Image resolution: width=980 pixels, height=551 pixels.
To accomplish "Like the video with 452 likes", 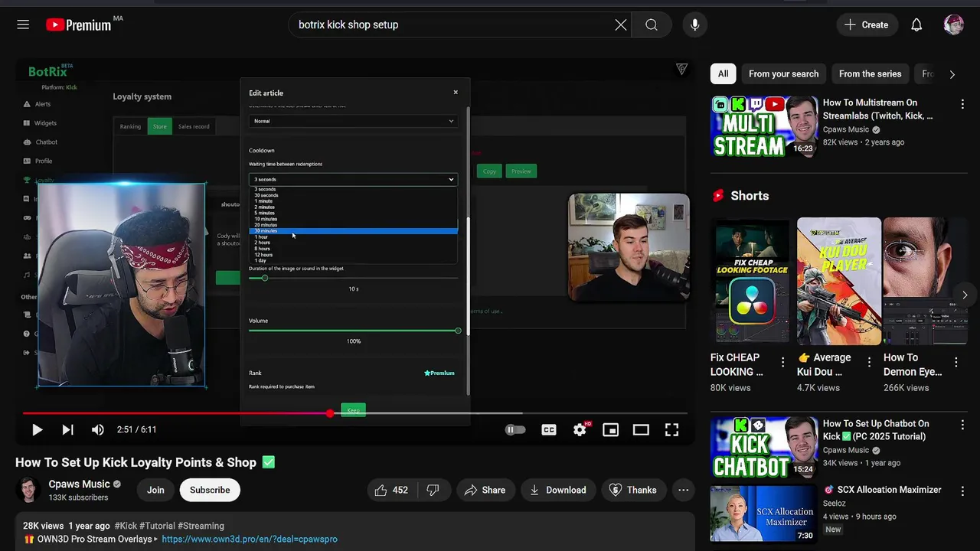I will click(391, 490).
